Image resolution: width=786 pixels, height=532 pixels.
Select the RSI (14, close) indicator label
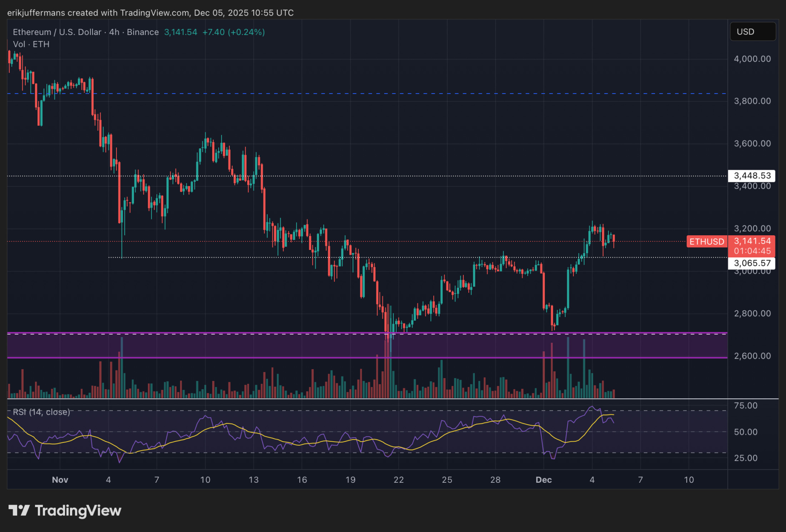[41, 412]
